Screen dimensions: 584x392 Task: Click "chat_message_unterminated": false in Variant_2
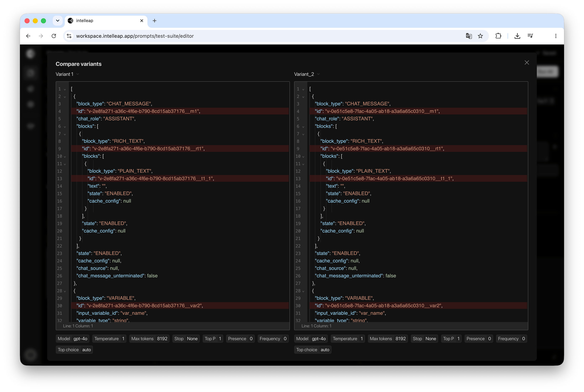click(355, 276)
